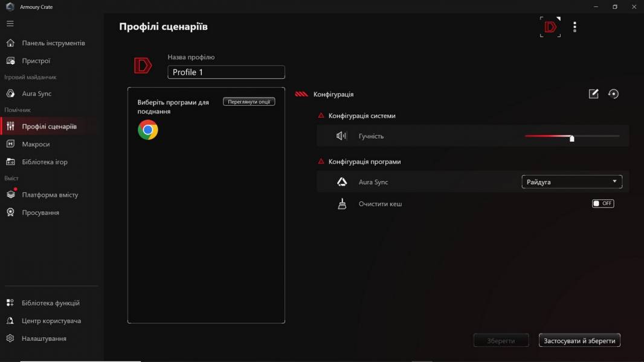Go to Бібліотека ігор in sidebar

click(44, 162)
